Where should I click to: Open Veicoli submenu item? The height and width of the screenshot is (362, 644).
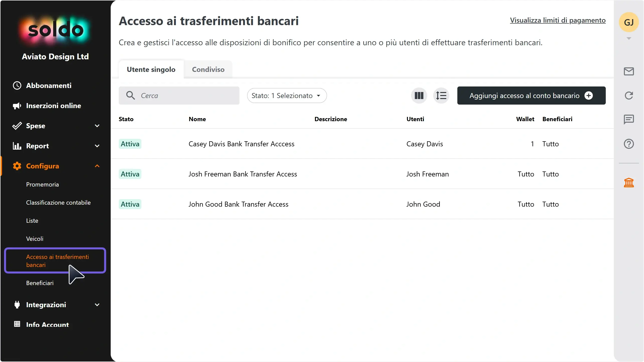pos(35,239)
